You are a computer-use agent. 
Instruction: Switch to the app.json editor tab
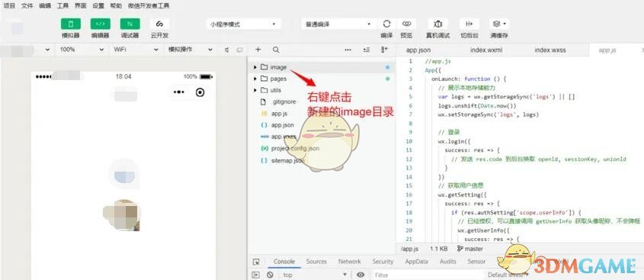point(418,50)
